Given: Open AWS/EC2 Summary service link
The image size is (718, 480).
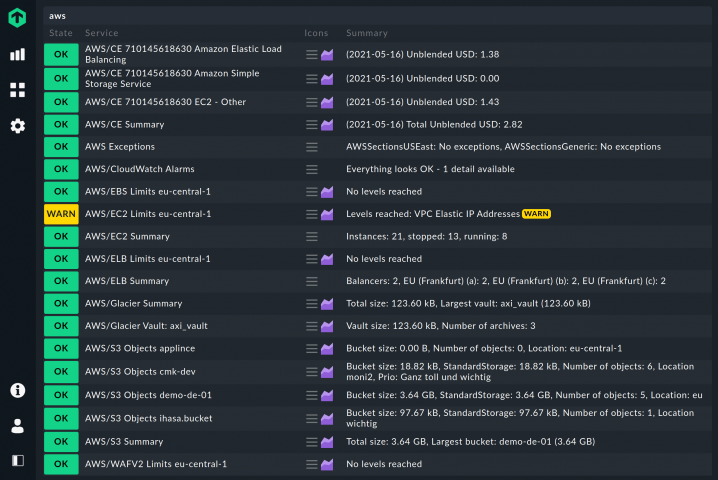Looking at the screenshot, I should click(x=127, y=236).
